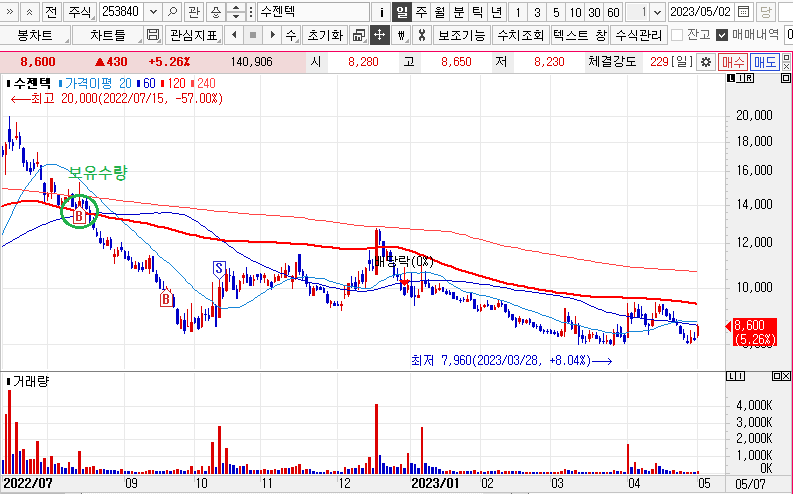Click the 초기화 reset button
Viewport: 793px width, 494px height.
[325, 35]
